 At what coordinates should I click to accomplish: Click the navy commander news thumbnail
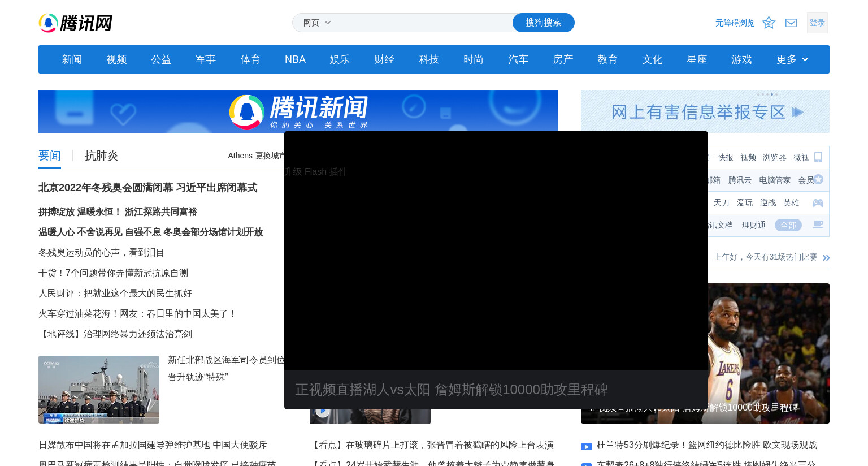coord(99,390)
